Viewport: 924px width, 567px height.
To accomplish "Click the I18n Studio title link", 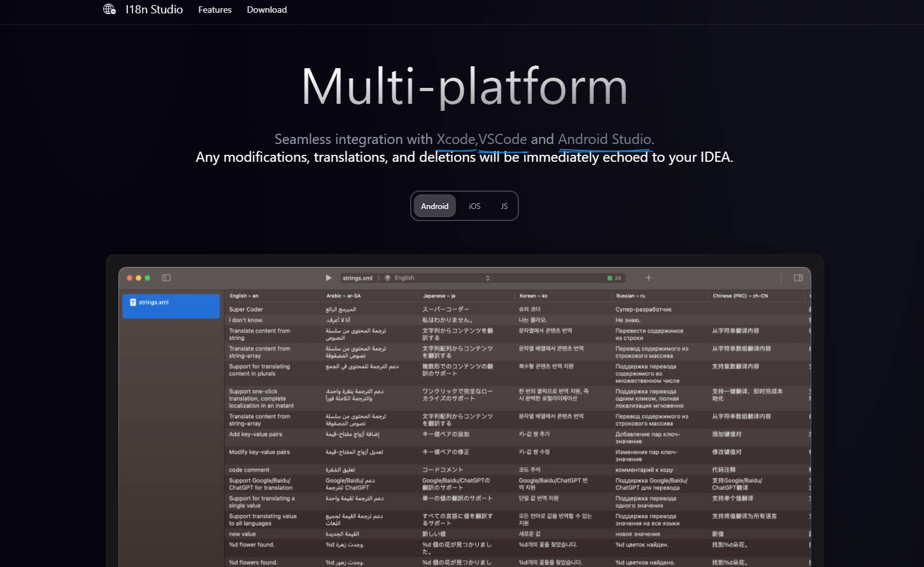I will pyautogui.click(x=154, y=10).
